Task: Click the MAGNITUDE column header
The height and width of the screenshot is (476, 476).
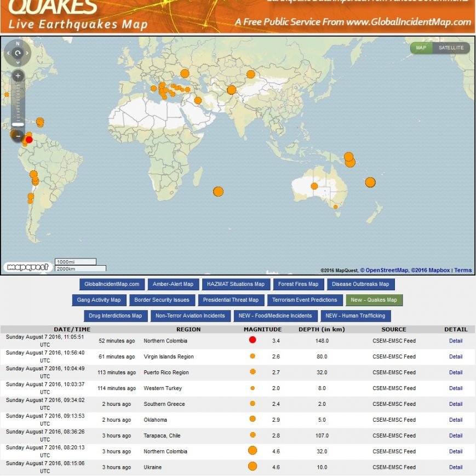Action: (x=262, y=329)
